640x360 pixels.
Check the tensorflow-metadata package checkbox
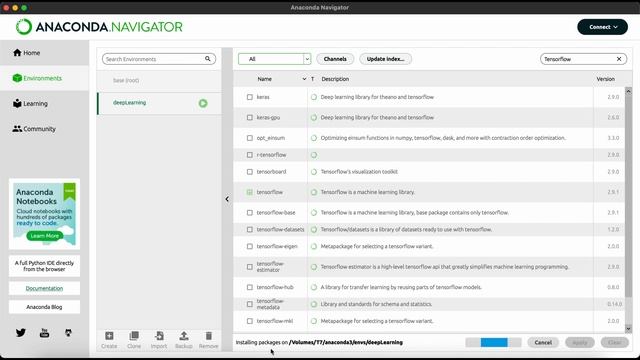pos(249,304)
